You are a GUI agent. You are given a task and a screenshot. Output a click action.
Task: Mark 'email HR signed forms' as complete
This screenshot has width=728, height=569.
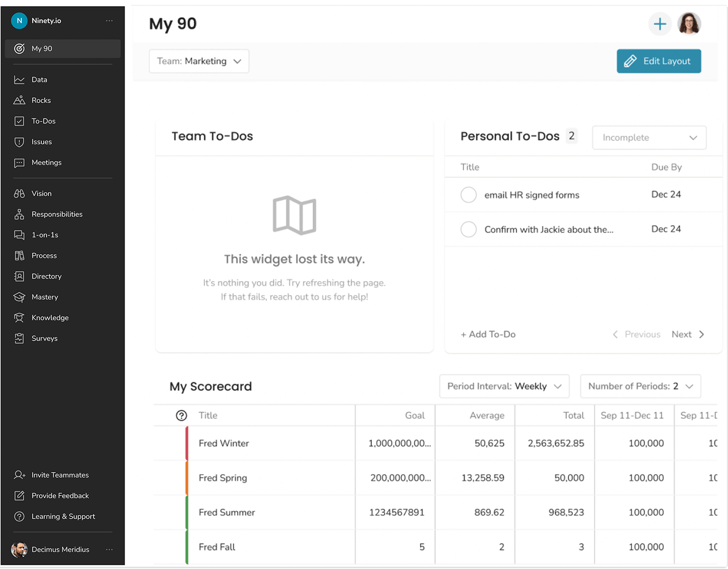(x=468, y=195)
